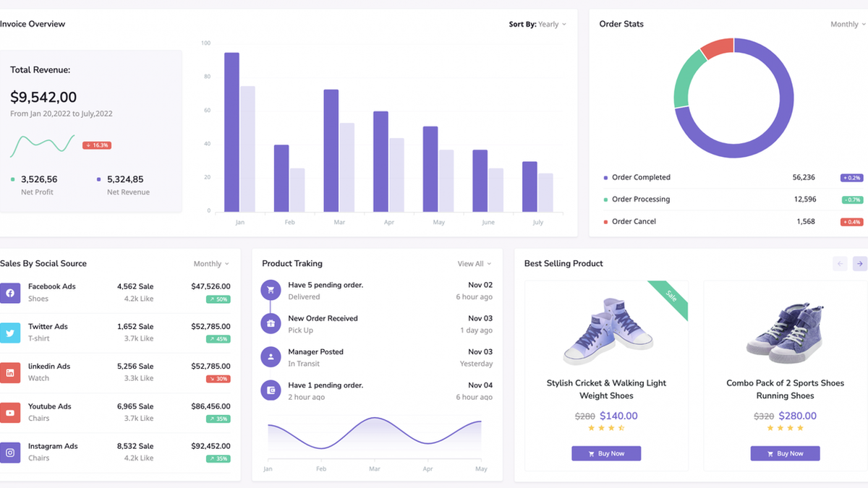868x488 pixels.
Task: Buy Now the Combo Pack of 2 Sports Shoes
Action: pyautogui.click(x=785, y=453)
